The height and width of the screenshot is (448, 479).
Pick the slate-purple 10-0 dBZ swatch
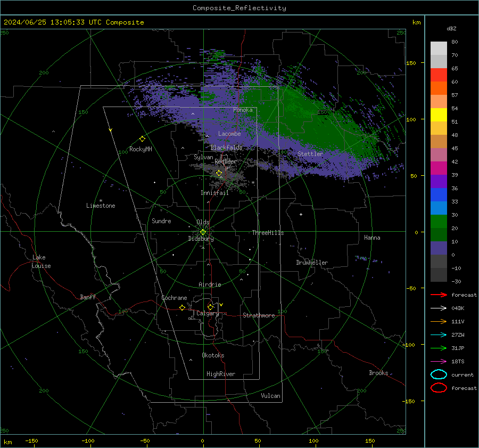pyautogui.click(x=439, y=248)
